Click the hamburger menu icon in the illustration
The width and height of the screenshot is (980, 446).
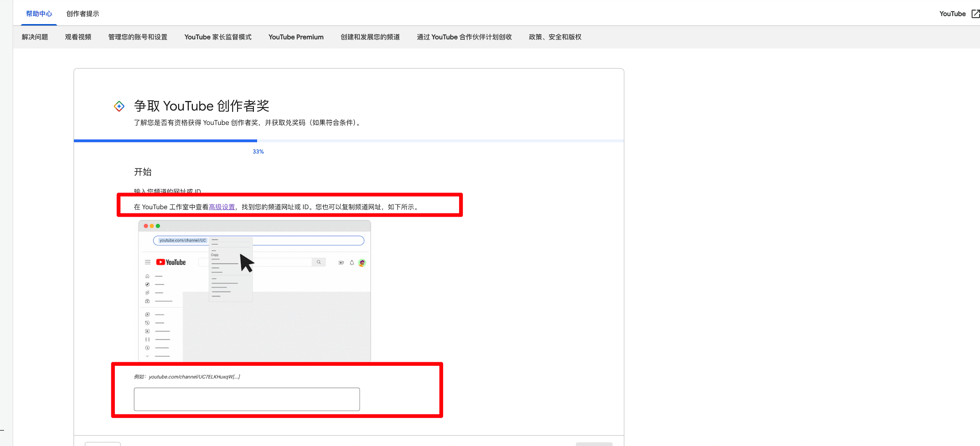tap(148, 262)
